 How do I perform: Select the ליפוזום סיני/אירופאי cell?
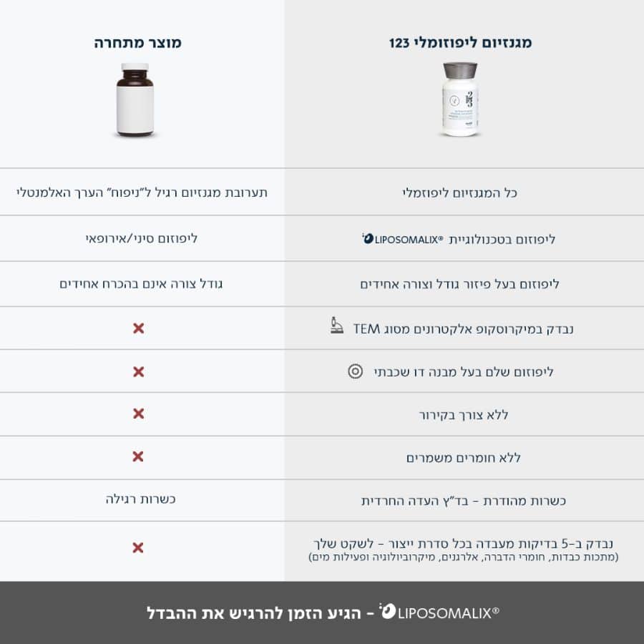pyautogui.click(x=141, y=238)
